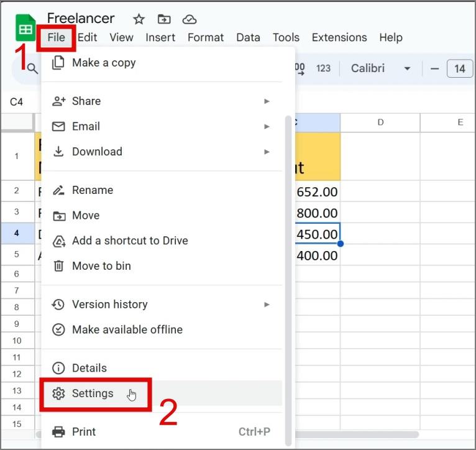Star the Freelancer document
Viewport: 476px width, 450px height.
pos(139,19)
